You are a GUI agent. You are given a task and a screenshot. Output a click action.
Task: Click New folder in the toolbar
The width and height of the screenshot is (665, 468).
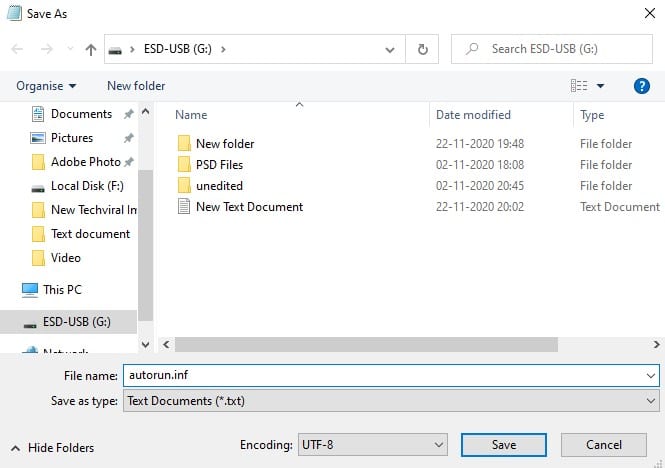tap(136, 86)
